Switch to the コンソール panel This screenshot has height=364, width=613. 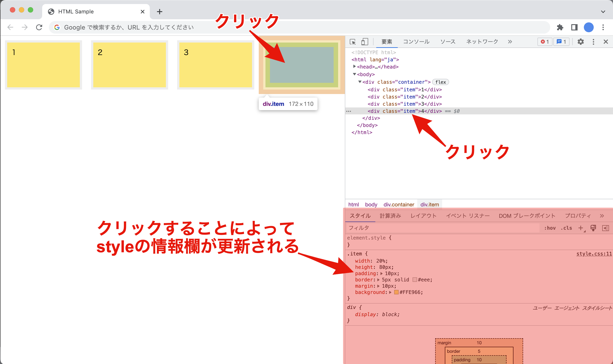[416, 42]
